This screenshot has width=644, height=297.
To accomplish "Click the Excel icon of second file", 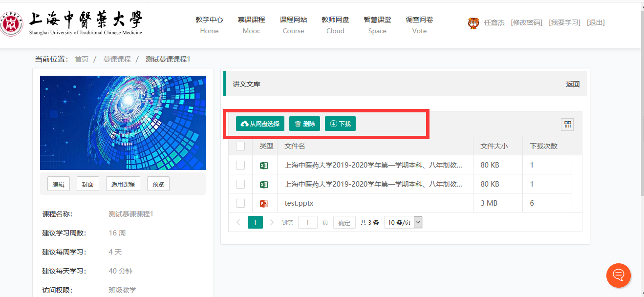I will click(264, 184).
